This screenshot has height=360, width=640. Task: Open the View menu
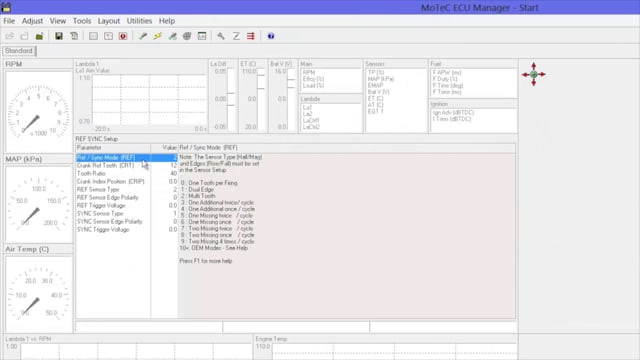(x=58, y=21)
